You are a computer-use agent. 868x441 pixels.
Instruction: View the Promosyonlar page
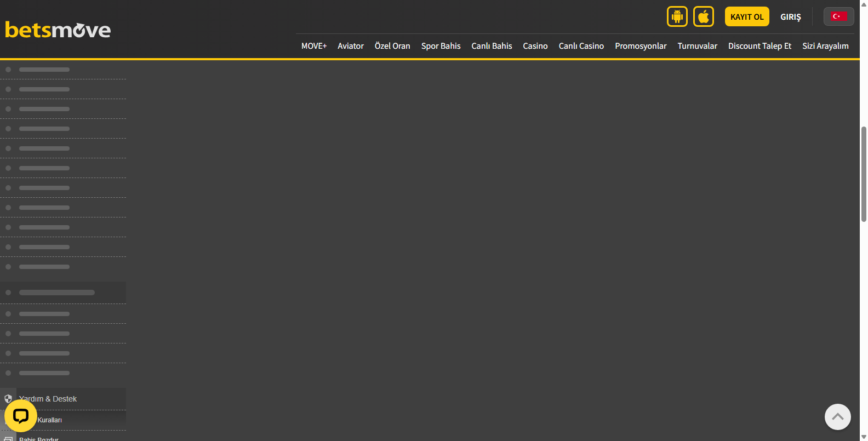(640, 46)
